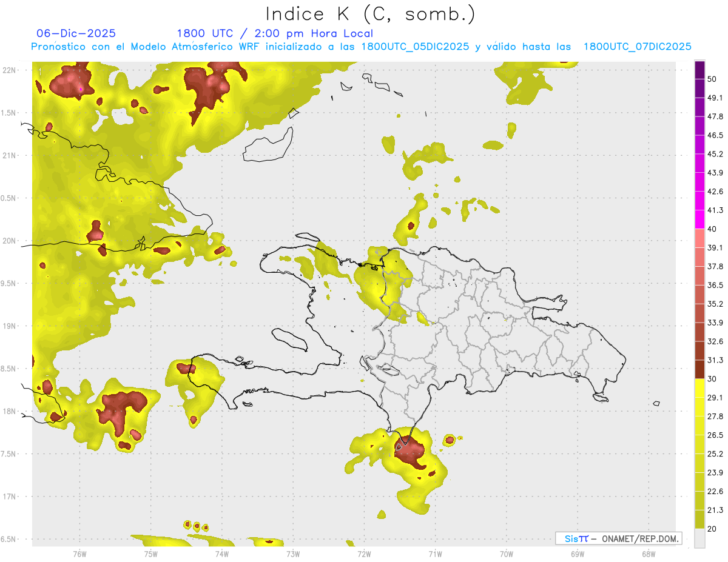The height and width of the screenshot is (562, 728).
Task: Click legend value '25.2'
Action: pyautogui.click(x=715, y=453)
